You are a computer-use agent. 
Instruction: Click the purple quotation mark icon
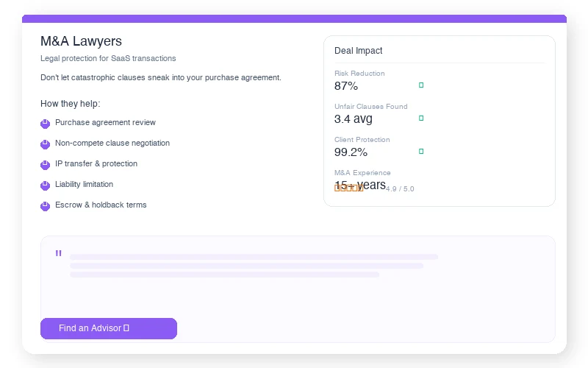pos(58,255)
